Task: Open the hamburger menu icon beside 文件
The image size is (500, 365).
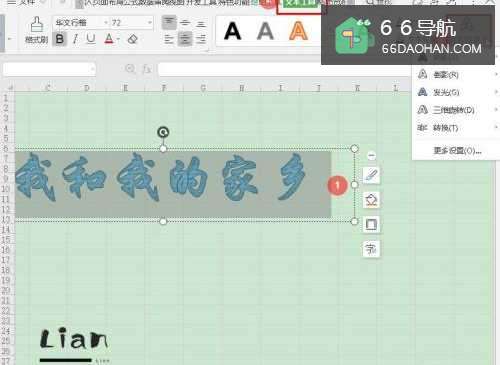Action: pyautogui.click(x=11, y=2)
